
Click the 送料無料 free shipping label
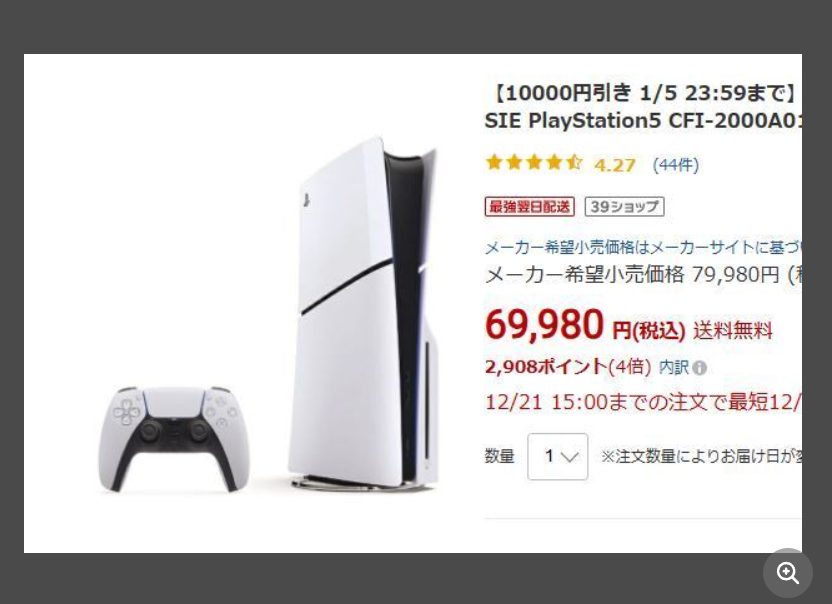(x=733, y=331)
